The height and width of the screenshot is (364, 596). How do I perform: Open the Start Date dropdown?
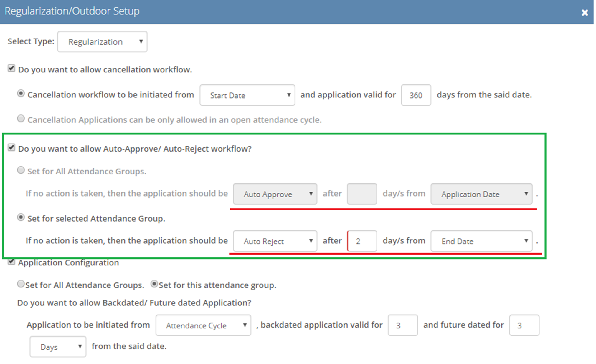(247, 95)
